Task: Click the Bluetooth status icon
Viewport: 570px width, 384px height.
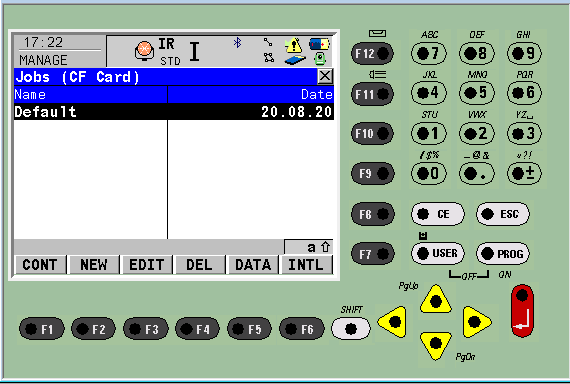Action: tap(237, 43)
